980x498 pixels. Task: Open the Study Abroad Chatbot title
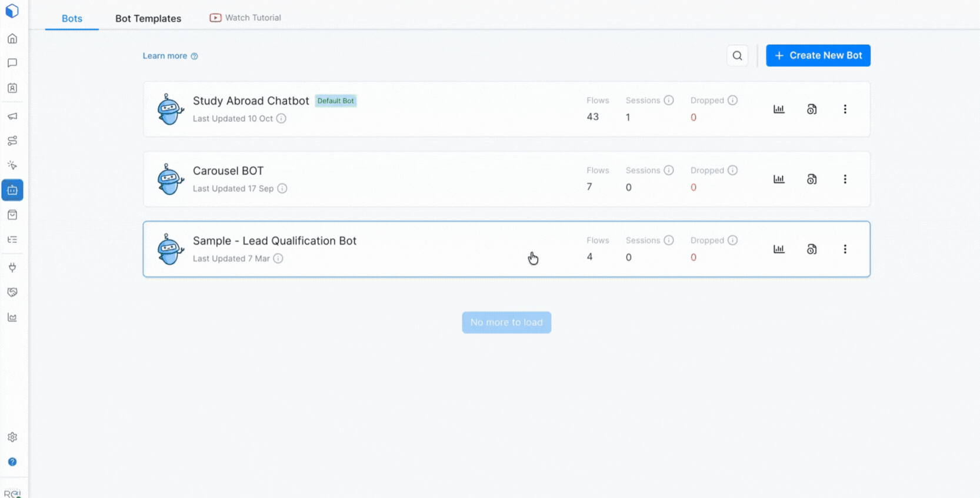pos(251,101)
